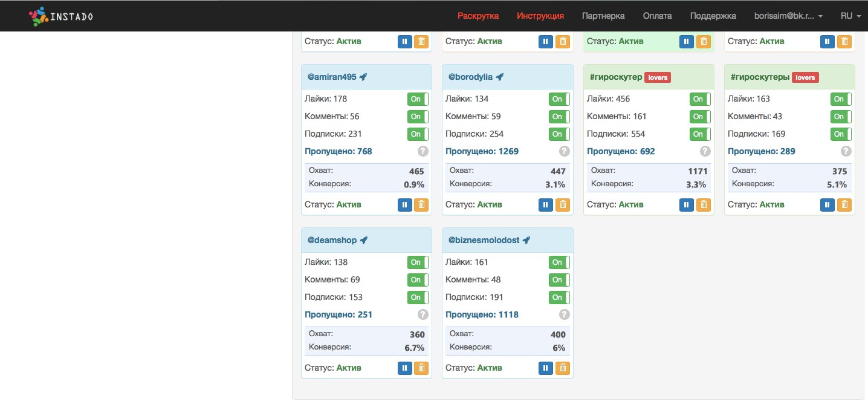Click the rocket icon next to @deamshop
Screen dimensions: 868x410
tap(363, 240)
